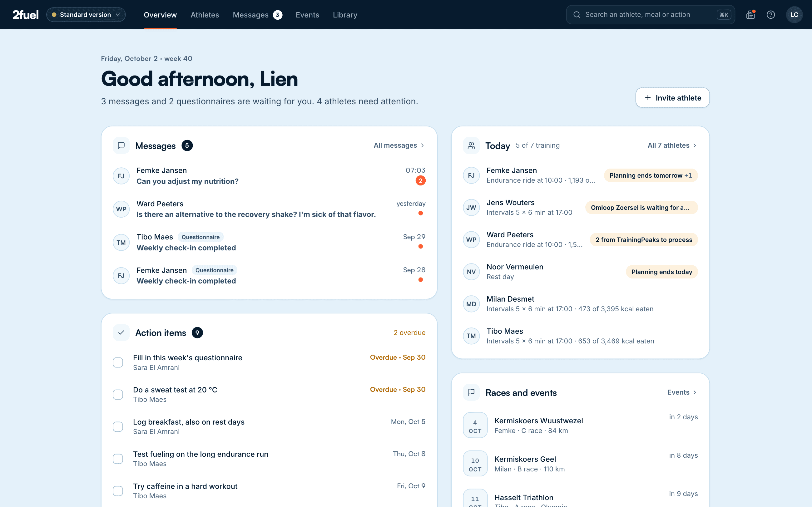Open All 7 athletes chevron link
The height and width of the screenshot is (507, 812).
coord(672,145)
